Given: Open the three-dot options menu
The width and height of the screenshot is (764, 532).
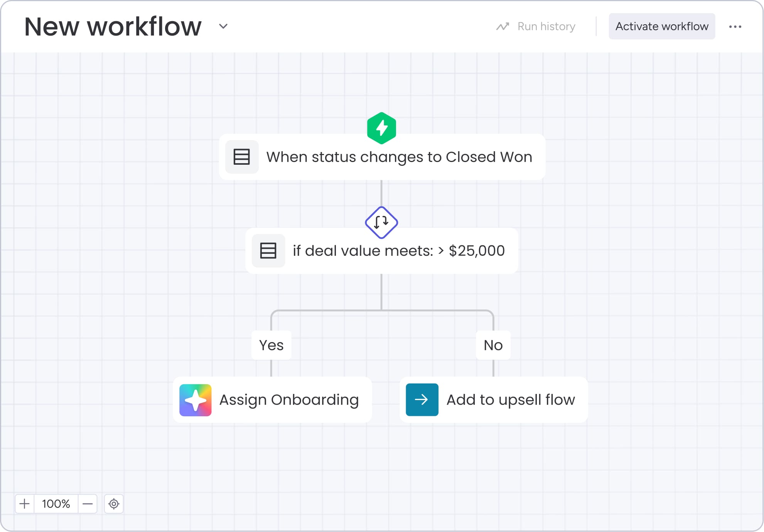Looking at the screenshot, I should click(736, 26).
